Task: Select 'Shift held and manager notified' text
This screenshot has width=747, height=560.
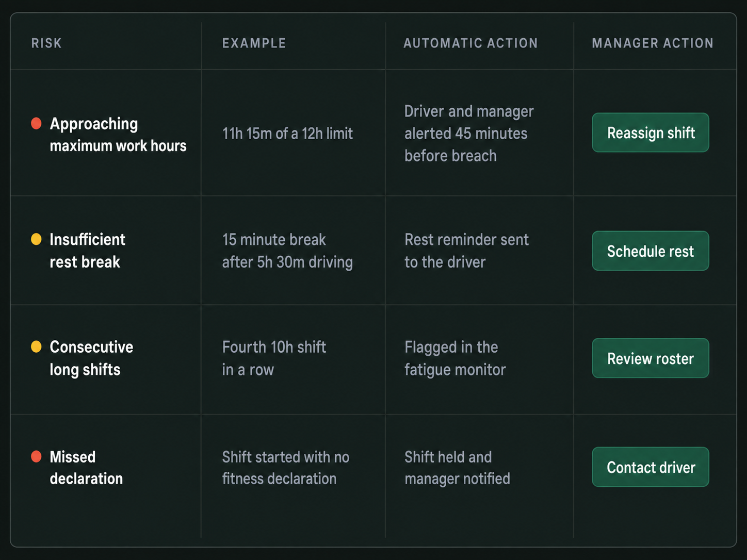Action: pos(457,468)
